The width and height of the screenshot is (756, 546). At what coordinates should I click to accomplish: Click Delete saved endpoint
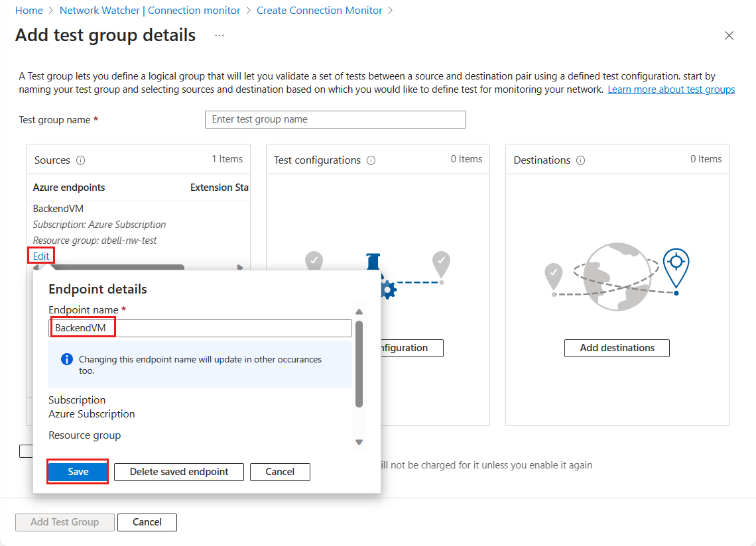tap(178, 472)
